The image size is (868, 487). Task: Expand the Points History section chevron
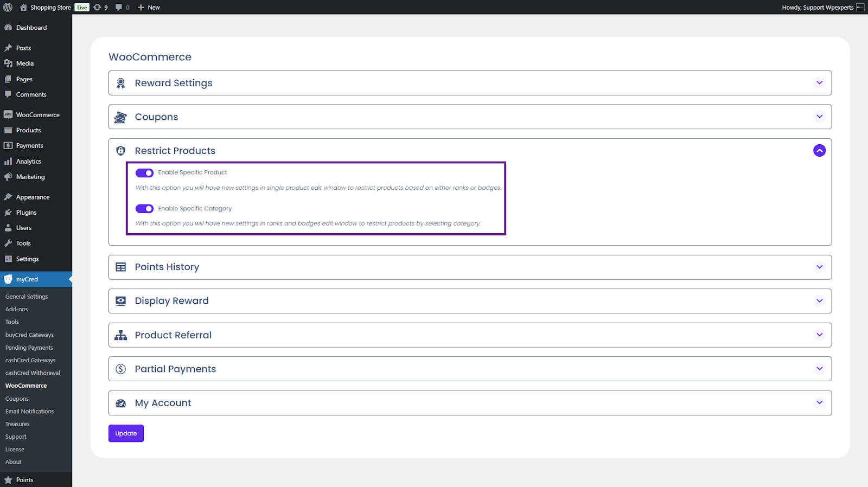[x=819, y=267]
